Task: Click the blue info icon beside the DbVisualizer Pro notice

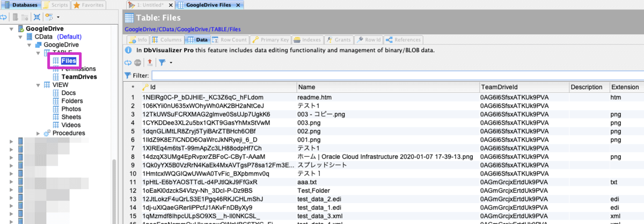Action: pyautogui.click(x=128, y=50)
